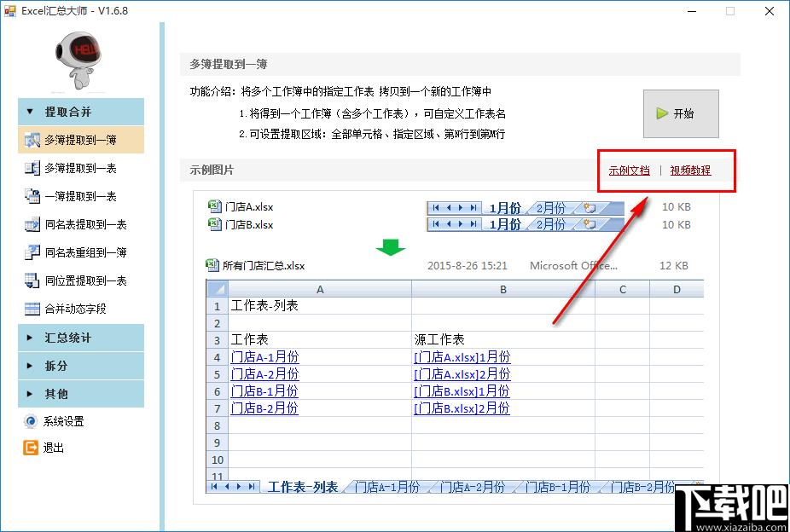Click the 多簿提取到一表 sidebar icon
Image resolution: width=790 pixels, height=532 pixels.
click(32, 168)
